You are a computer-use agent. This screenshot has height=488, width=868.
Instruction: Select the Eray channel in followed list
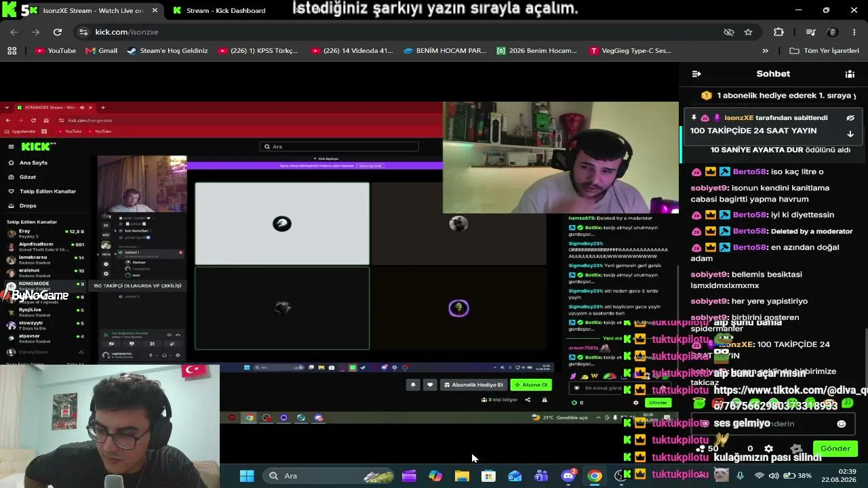click(x=45, y=234)
